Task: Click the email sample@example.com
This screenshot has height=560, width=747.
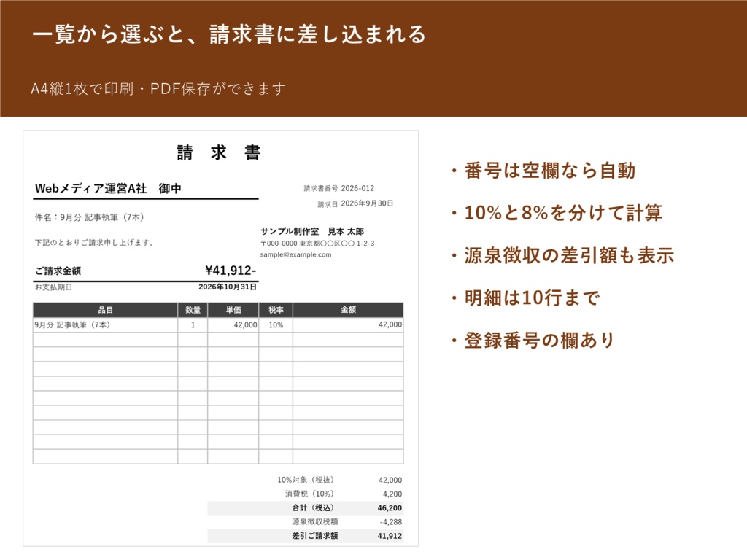Action: [x=296, y=254]
